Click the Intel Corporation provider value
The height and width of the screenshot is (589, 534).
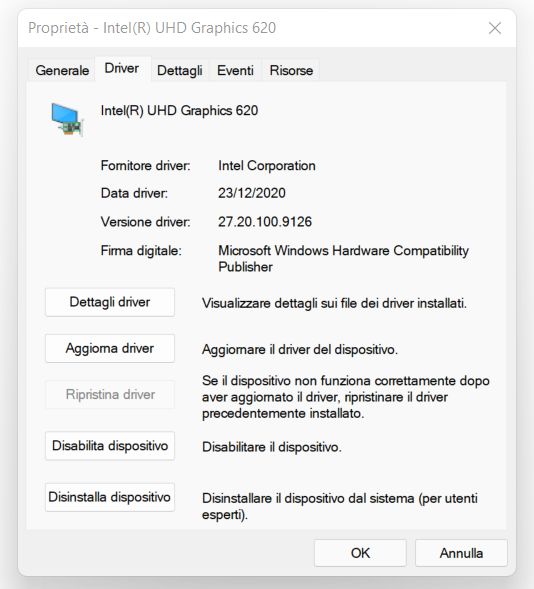pos(267,166)
